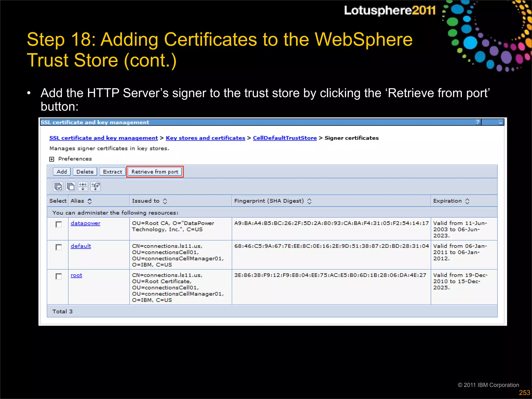Click the datapower fingerprint starting A9:BA:A4
This screenshot has width=532, height=399.
click(x=331, y=223)
